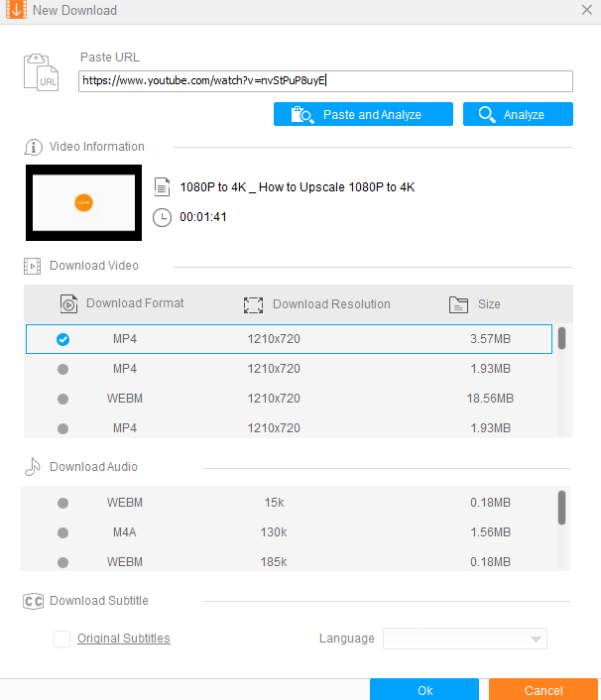Click the Download Format column icon
This screenshot has width=601, height=700.
tap(68, 304)
